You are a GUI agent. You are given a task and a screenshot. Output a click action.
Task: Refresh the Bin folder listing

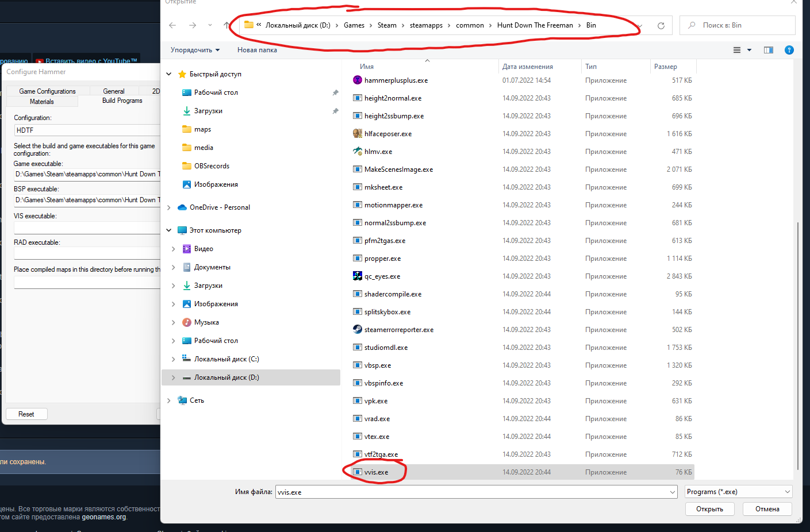tap(661, 25)
